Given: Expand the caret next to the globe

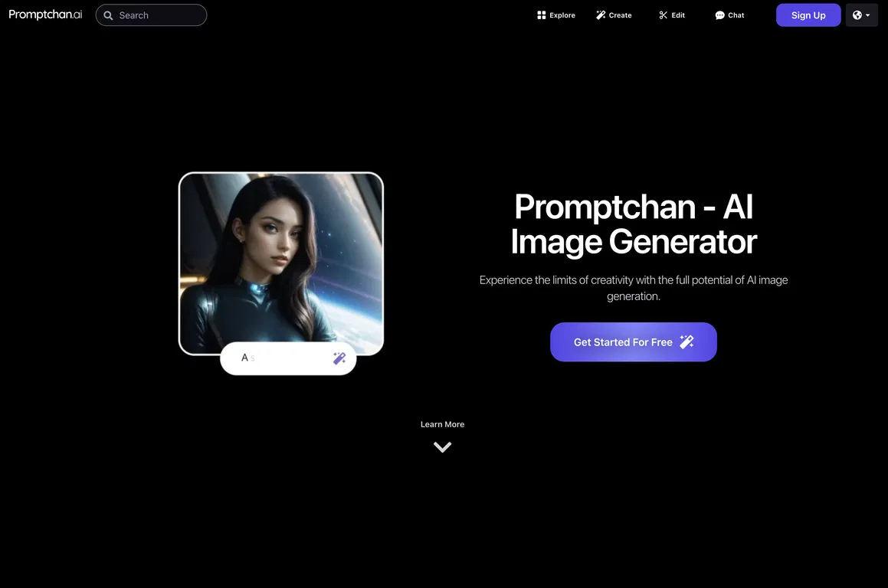Looking at the screenshot, I should [867, 15].
